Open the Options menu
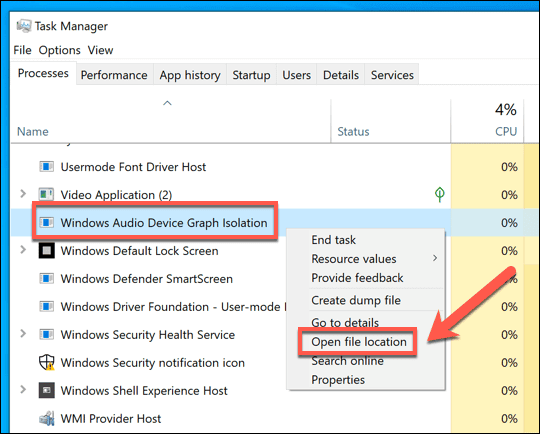Viewport: 540px width, 434px height. pyautogui.click(x=59, y=50)
